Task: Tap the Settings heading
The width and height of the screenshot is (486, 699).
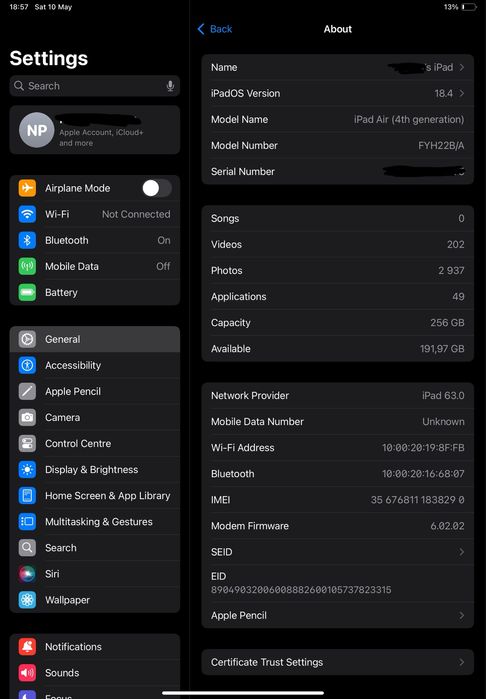Action: [x=49, y=58]
